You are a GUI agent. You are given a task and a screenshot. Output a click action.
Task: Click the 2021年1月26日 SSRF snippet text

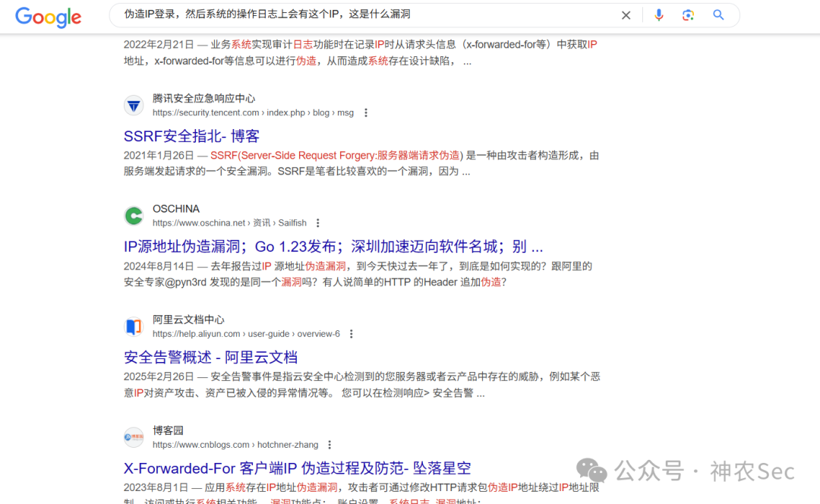(x=361, y=163)
